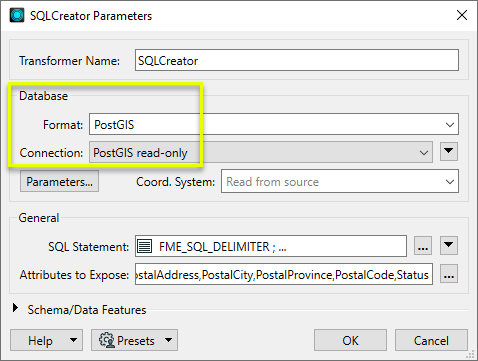Image resolution: width=478 pixels, height=361 pixels.
Task: Click the Cancel button
Action: click(431, 340)
